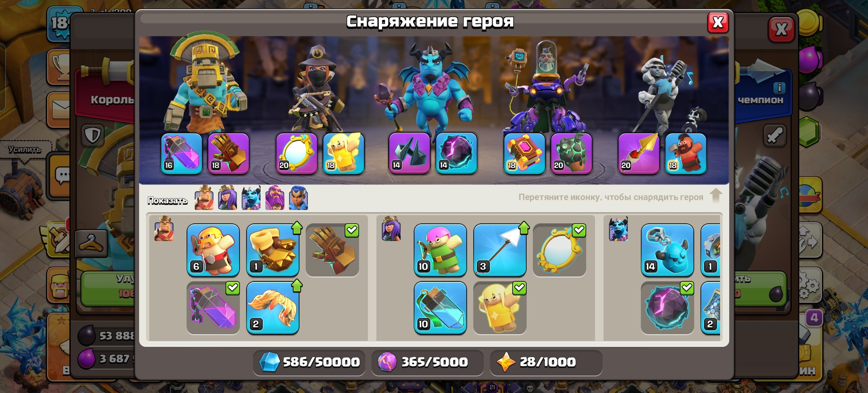This screenshot has height=393, width=868.
Task: Pick the level 14 Henchmen Puppet item
Action: [667, 250]
